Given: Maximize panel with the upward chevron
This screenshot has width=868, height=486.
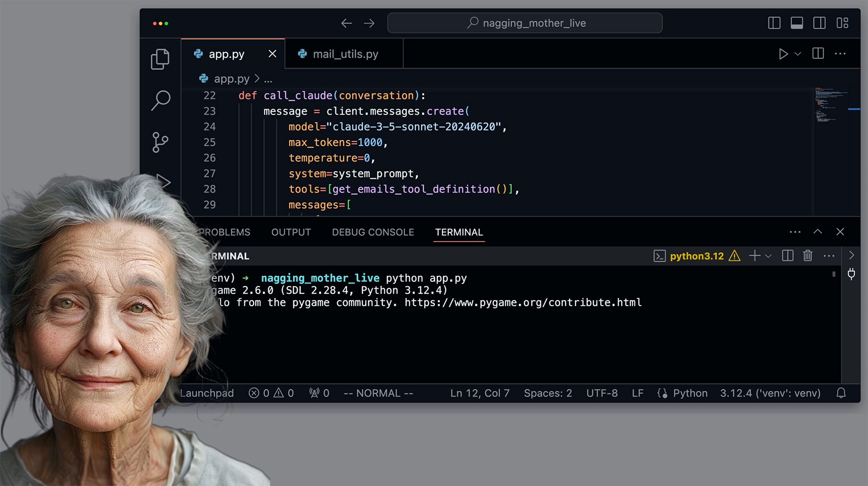Looking at the screenshot, I should click(x=818, y=232).
